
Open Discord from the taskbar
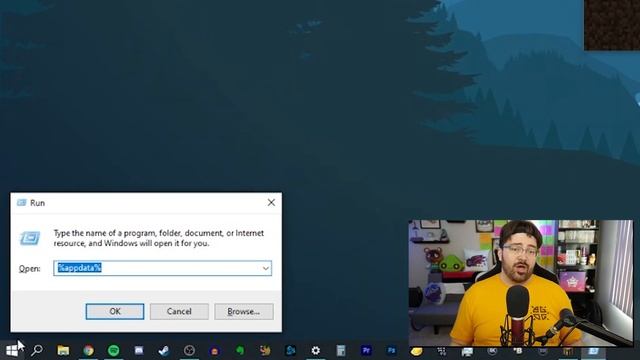click(x=139, y=350)
